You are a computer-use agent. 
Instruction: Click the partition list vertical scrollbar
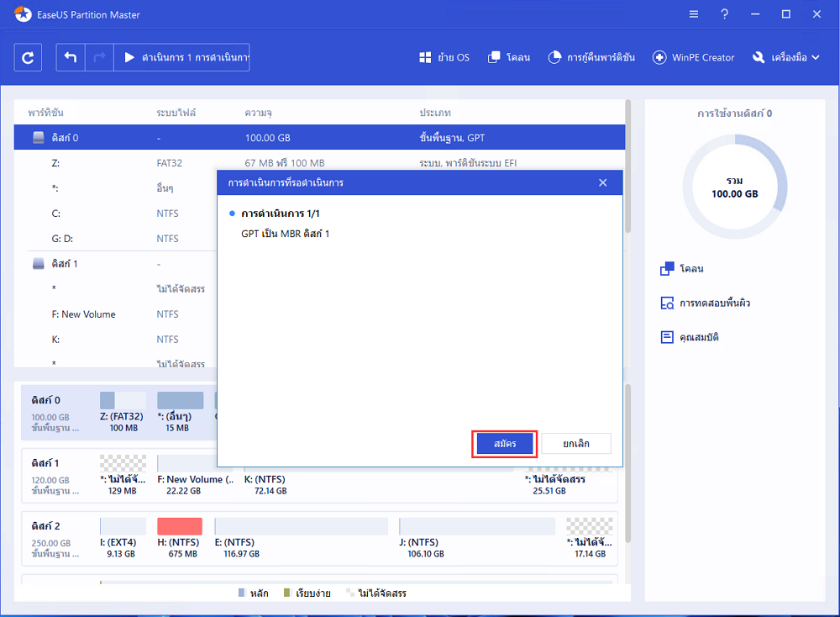click(x=627, y=166)
